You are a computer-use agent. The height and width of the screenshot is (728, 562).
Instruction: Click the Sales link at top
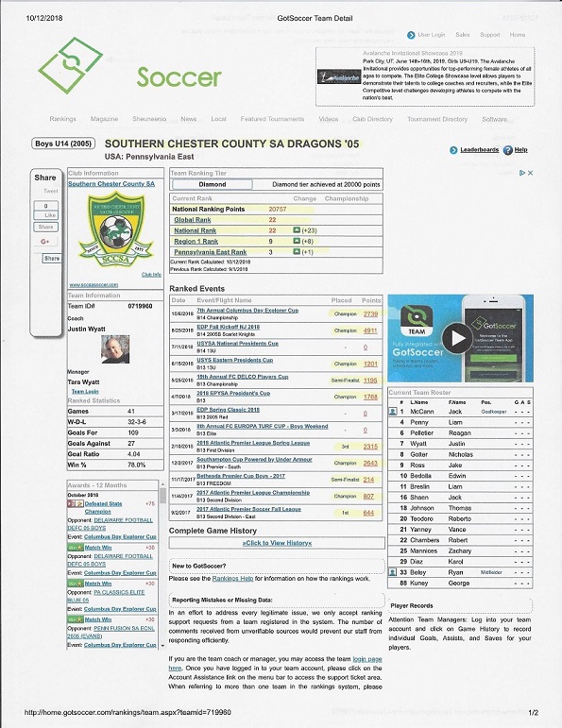(x=462, y=35)
